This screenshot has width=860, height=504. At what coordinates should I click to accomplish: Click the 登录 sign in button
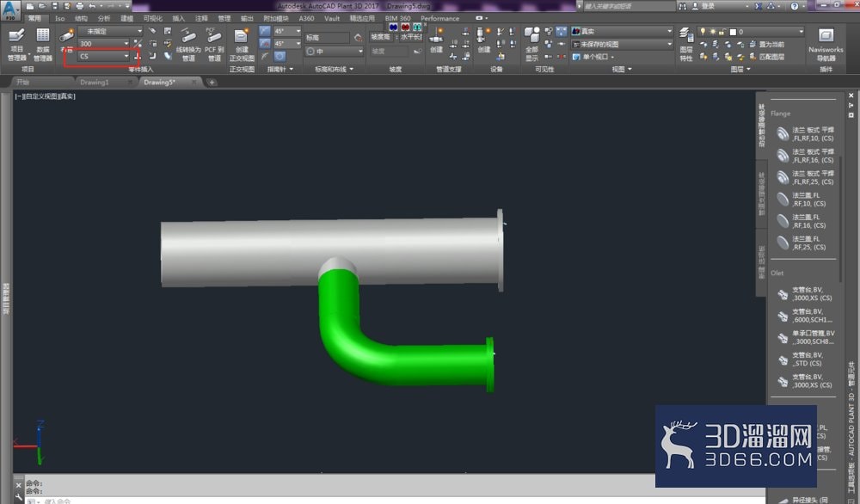tap(703, 6)
